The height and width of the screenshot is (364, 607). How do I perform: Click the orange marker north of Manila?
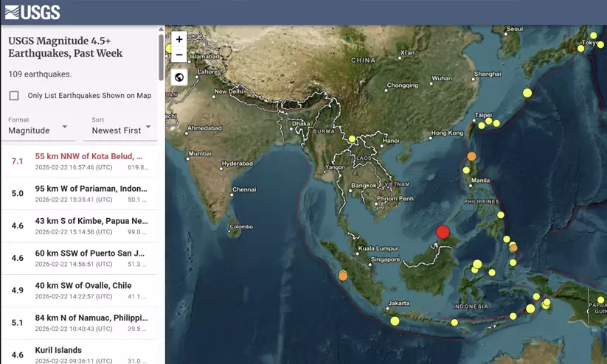tap(472, 156)
